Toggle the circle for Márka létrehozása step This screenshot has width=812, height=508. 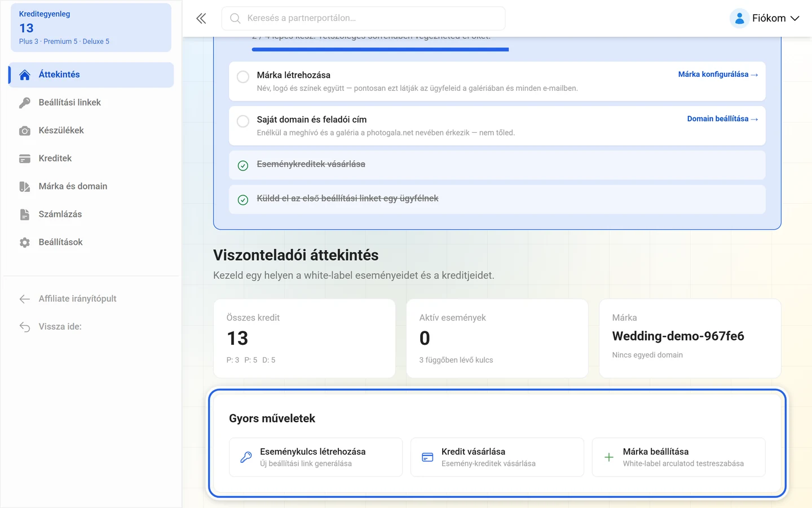coord(243,77)
